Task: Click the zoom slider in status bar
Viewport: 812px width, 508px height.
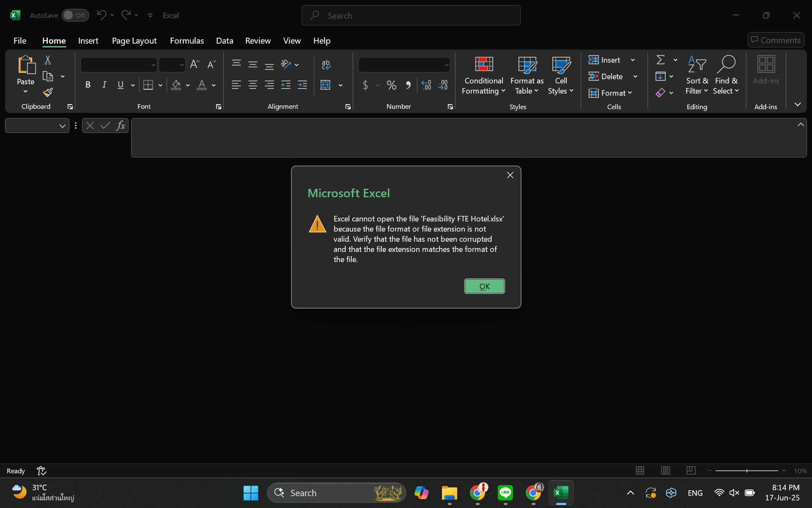Action: [x=746, y=471]
